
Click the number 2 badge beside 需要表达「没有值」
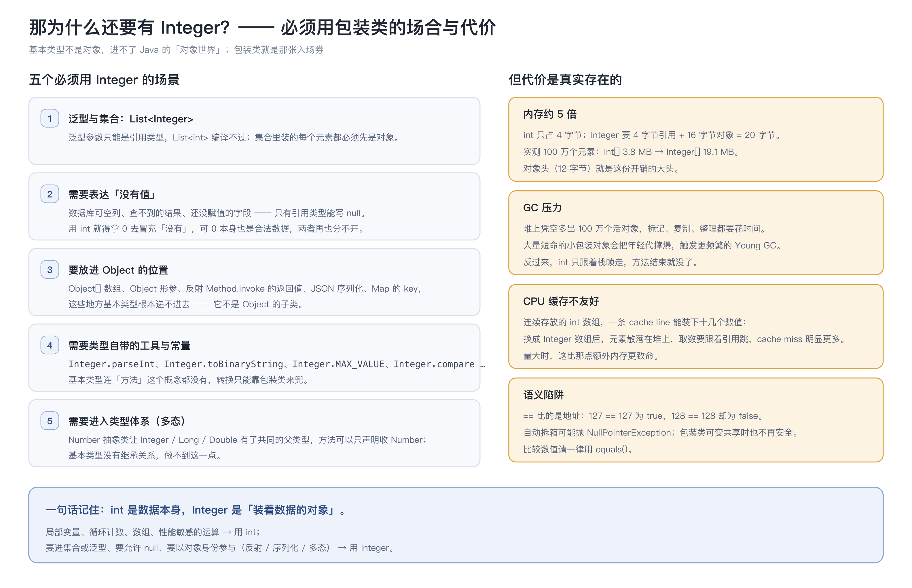point(50,194)
